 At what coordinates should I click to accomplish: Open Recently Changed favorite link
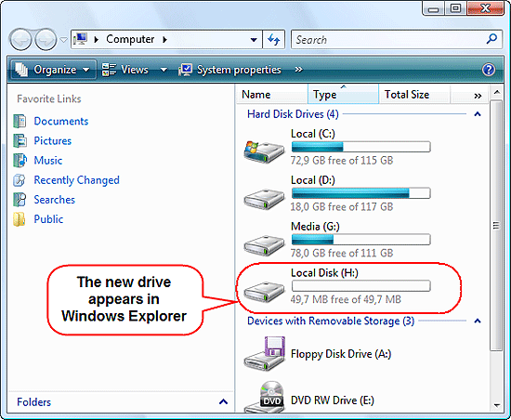click(x=76, y=180)
